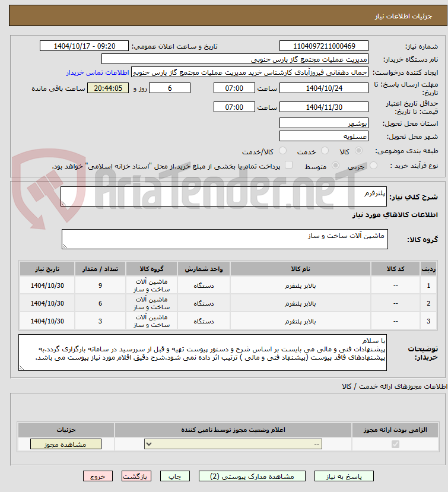Click the 'واحد شمارش' column header
Screen dimensions: 448x492
tap(204, 269)
